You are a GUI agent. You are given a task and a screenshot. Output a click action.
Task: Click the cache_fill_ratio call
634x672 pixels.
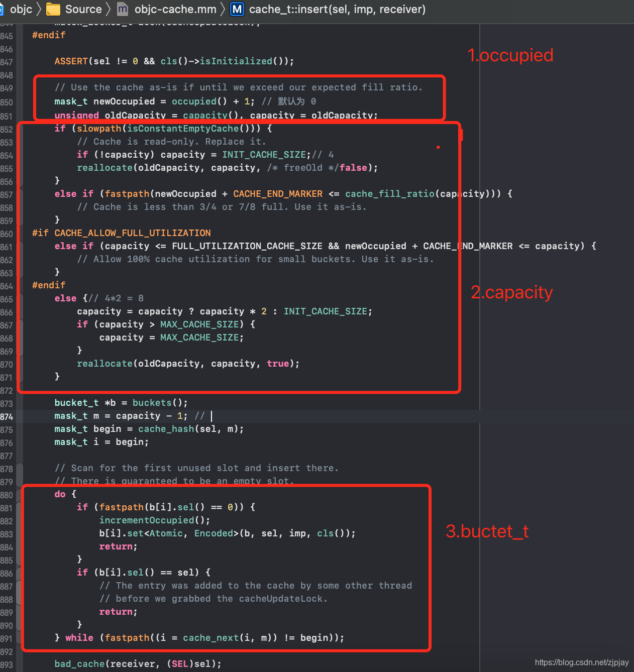[389, 194]
